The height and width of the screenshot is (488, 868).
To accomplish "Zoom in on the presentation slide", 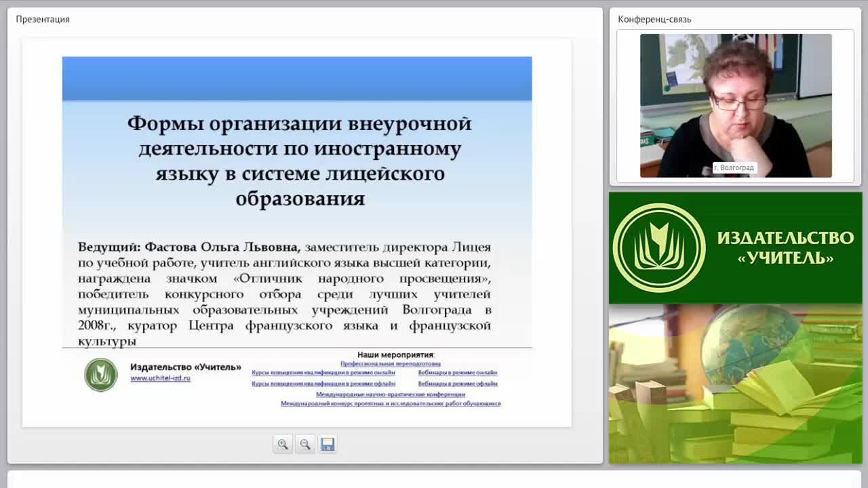I will coord(283,445).
